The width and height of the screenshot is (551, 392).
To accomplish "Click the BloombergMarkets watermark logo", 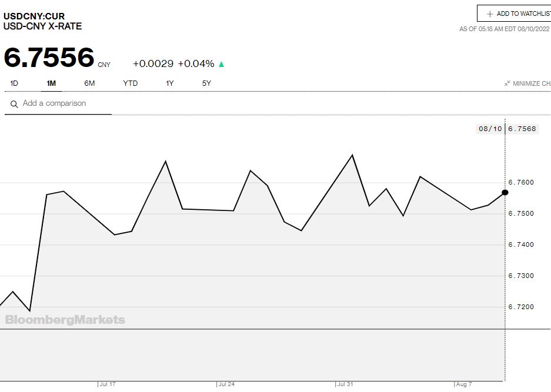I will tap(65, 320).
